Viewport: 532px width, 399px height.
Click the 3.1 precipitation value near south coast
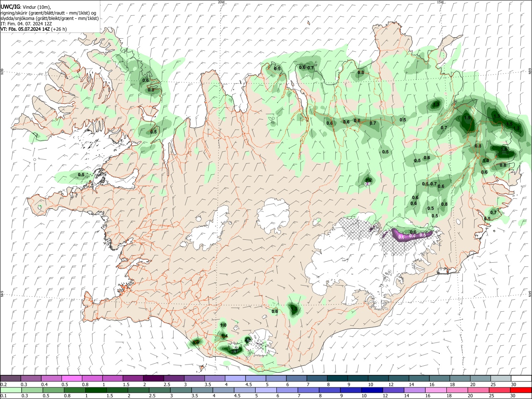[x=234, y=352]
